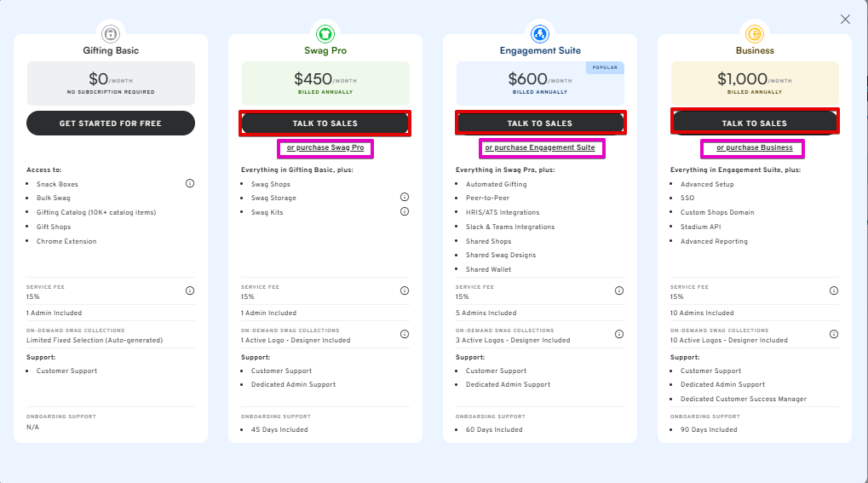
Task: Open the info icon beside Snack Boxes
Action: [x=190, y=183]
